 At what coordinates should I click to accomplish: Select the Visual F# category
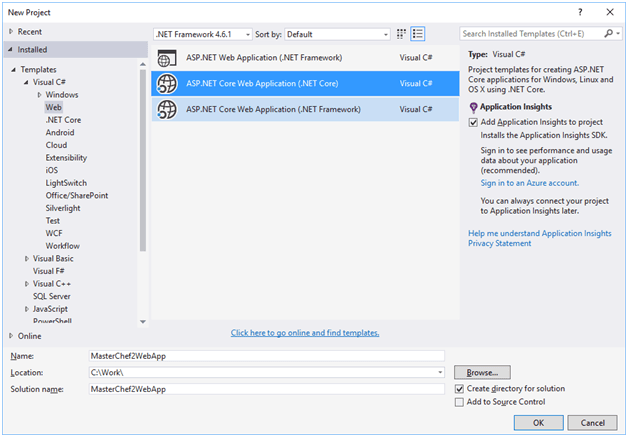click(48, 272)
